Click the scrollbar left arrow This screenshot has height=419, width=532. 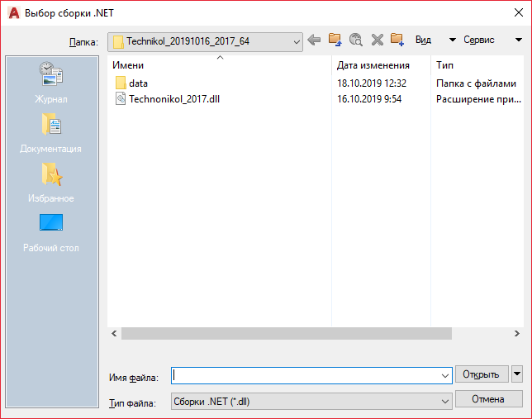pyautogui.click(x=114, y=333)
